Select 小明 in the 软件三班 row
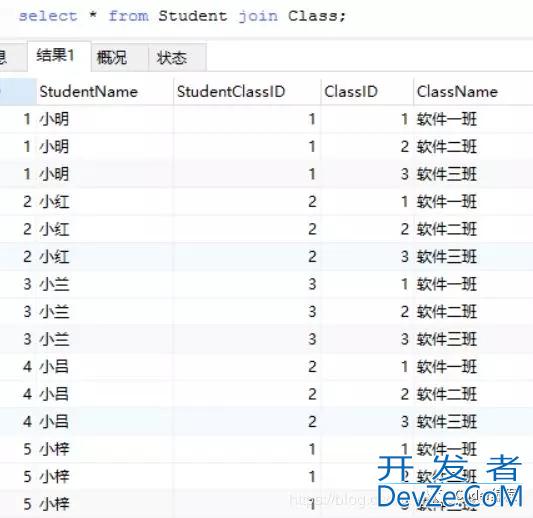The image size is (533, 518). tap(54, 174)
